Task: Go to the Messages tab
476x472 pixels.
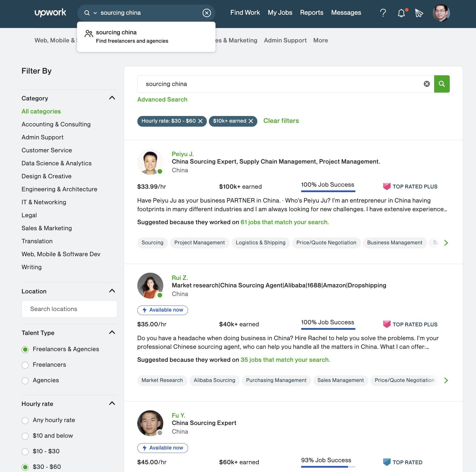Action: click(346, 13)
